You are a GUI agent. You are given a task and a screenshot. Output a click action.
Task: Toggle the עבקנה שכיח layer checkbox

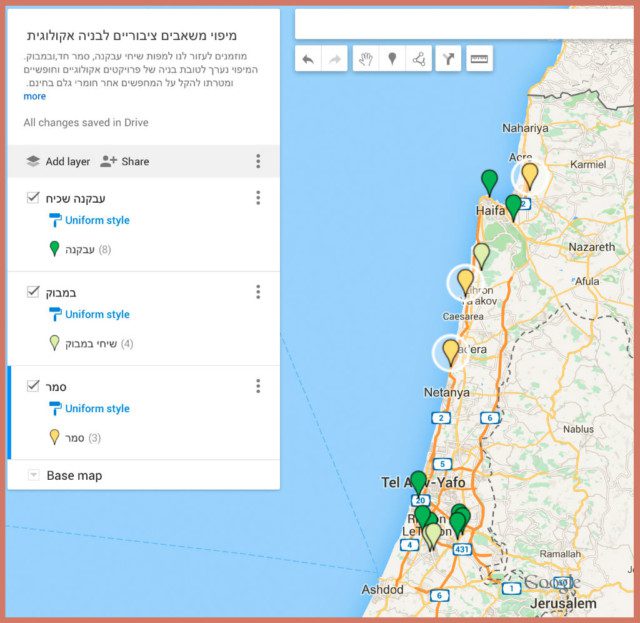pyautogui.click(x=33, y=198)
